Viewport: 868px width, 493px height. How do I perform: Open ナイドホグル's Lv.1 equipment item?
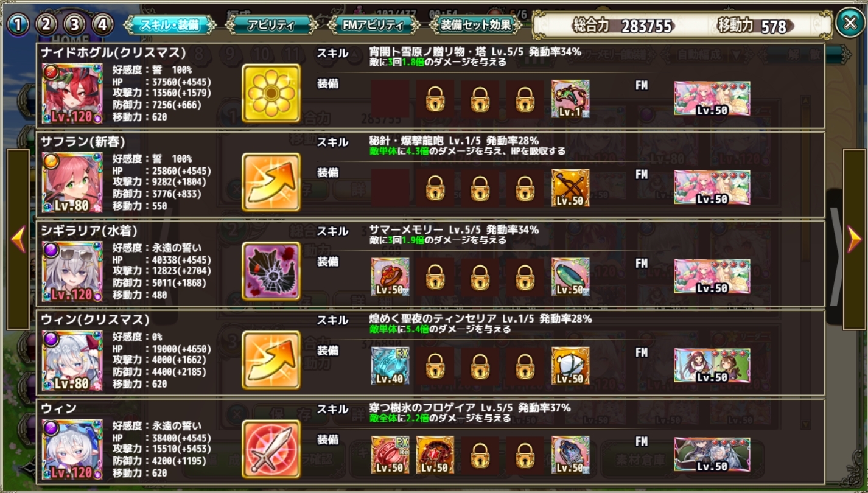570,99
